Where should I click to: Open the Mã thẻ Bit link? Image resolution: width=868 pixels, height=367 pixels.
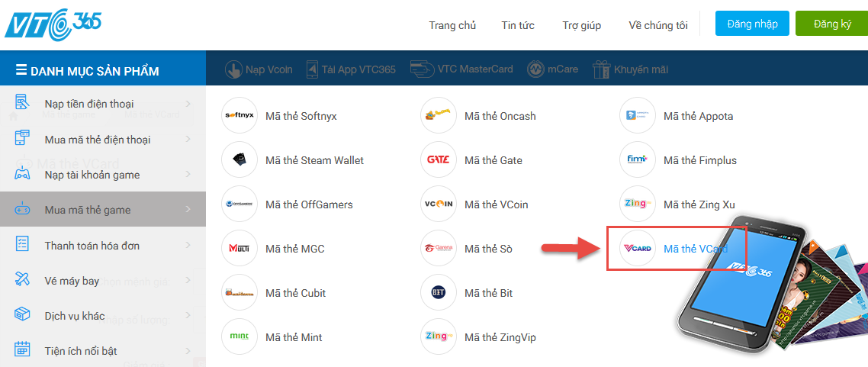click(488, 293)
